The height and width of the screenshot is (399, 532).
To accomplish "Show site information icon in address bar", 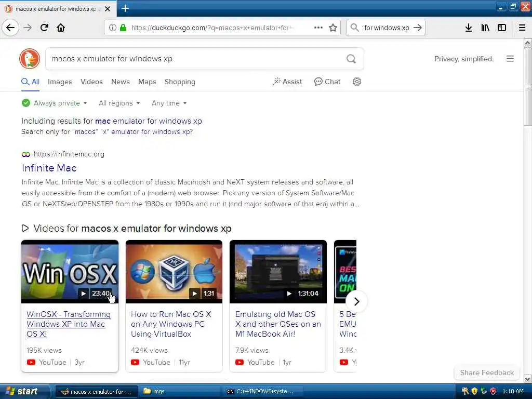I will [113, 28].
